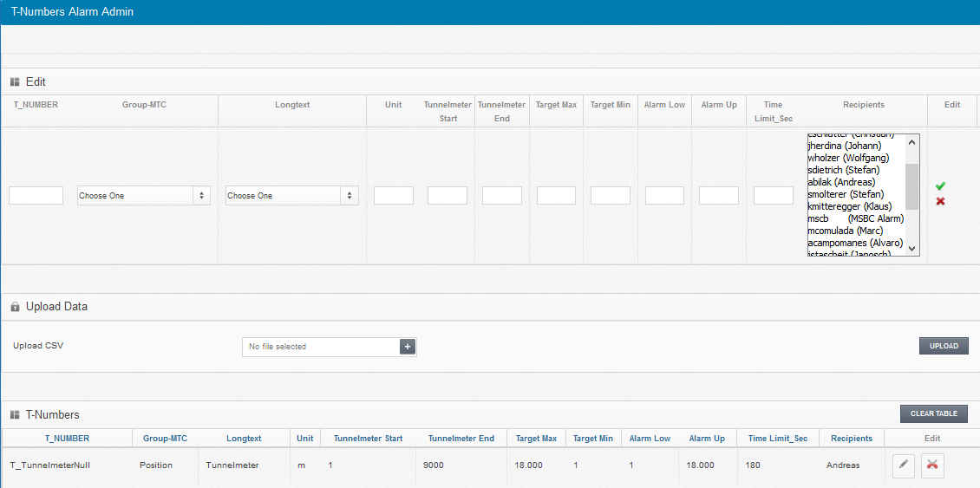Open the Longtext Choose One dropdown

[x=291, y=196]
